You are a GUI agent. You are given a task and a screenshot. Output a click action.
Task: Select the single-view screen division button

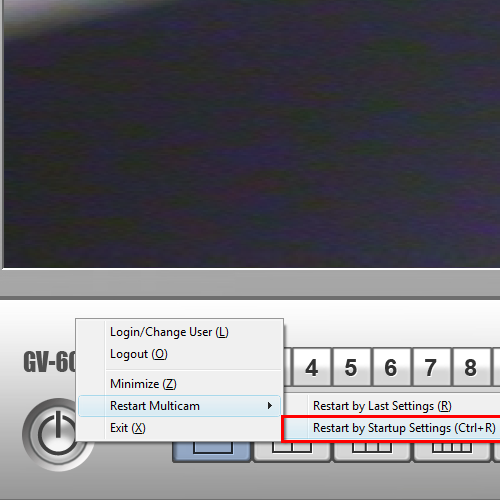pyautogui.click(x=212, y=451)
